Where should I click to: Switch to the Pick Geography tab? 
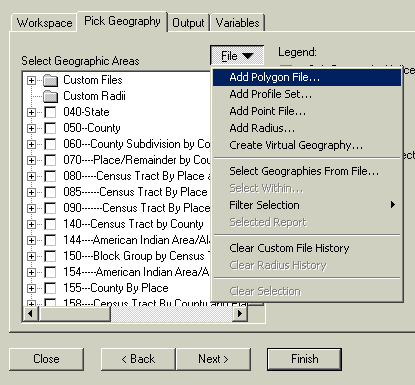pos(122,21)
